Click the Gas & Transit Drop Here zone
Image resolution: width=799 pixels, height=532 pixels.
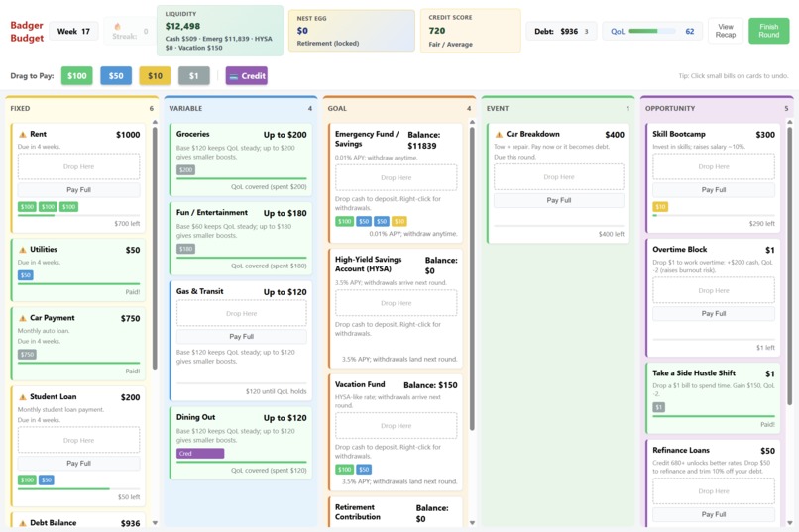[x=242, y=314]
